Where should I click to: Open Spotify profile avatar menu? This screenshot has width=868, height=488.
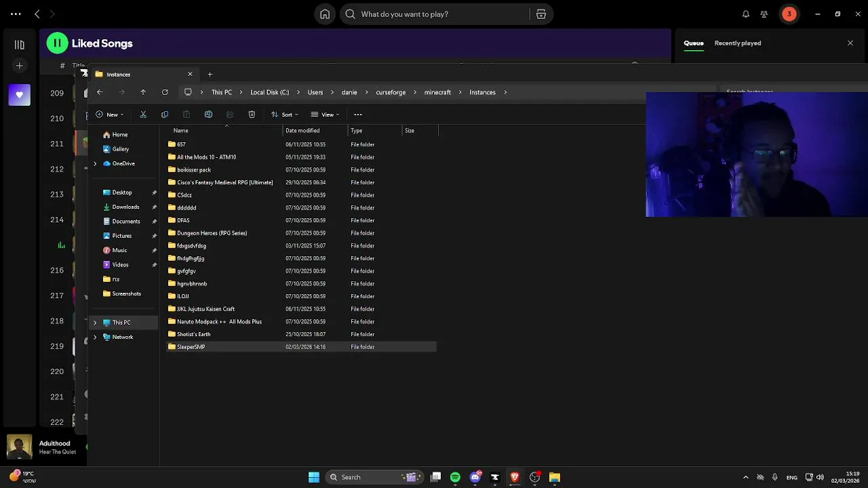(x=789, y=14)
